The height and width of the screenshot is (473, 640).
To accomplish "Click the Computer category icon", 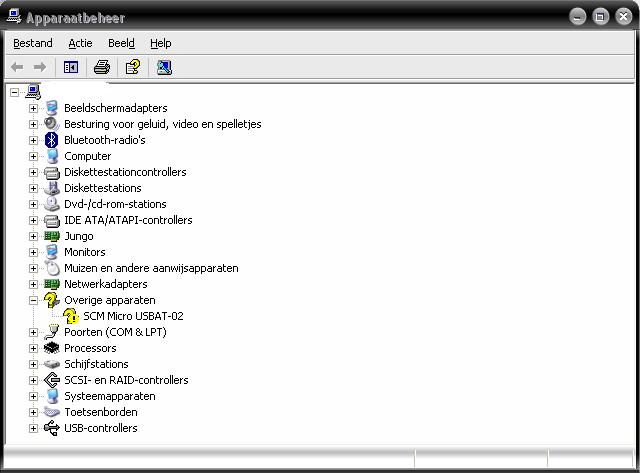I will (52, 156).
